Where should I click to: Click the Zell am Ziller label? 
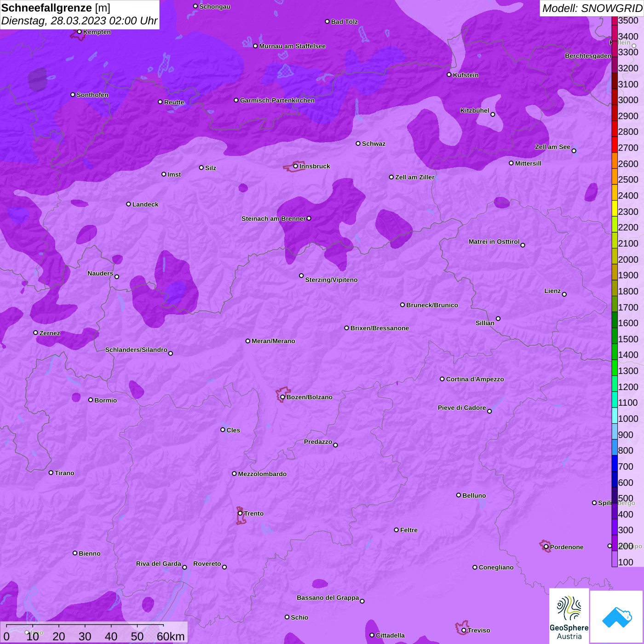coord(415,177)
